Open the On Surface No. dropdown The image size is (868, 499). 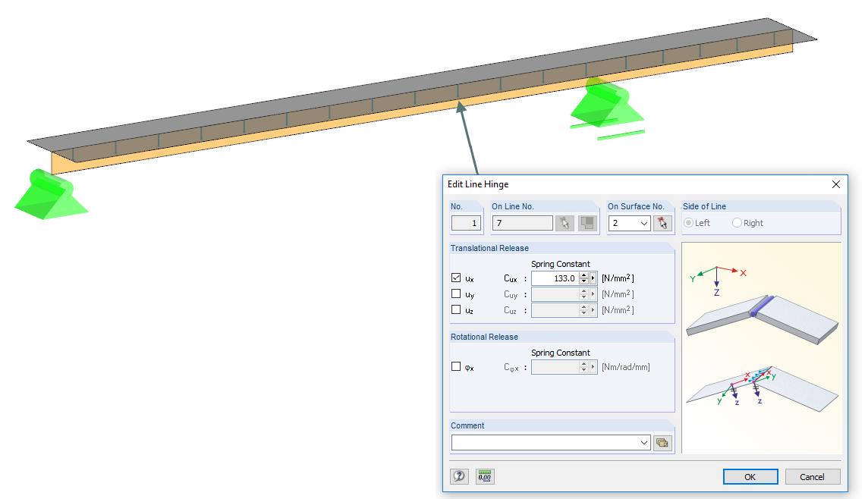[644, 222]
